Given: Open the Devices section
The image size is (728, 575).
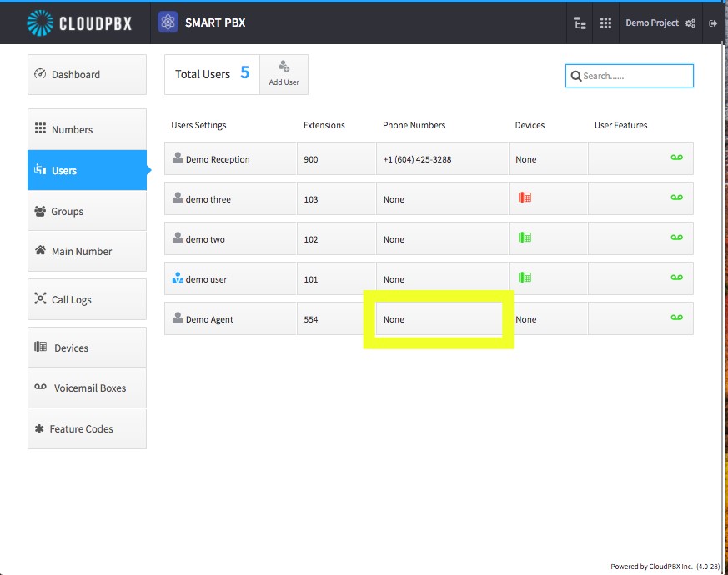Looking at the screenshot, I should (x=88, y=347).
